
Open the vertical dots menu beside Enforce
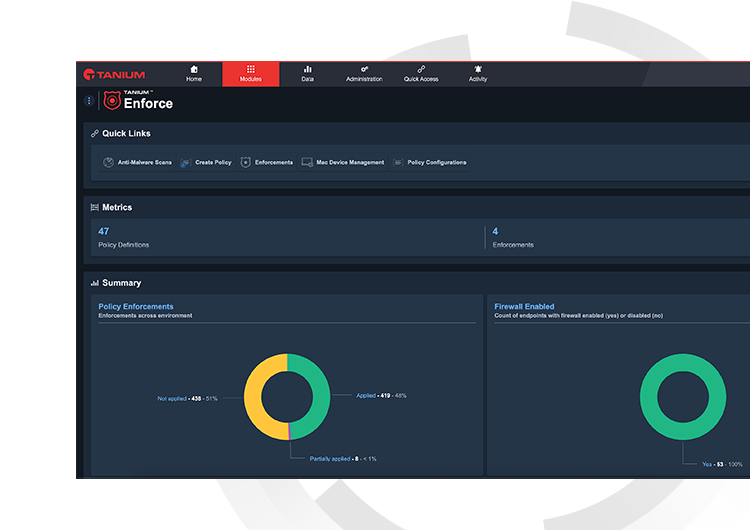pyautogui.click(x=89, y=100)
